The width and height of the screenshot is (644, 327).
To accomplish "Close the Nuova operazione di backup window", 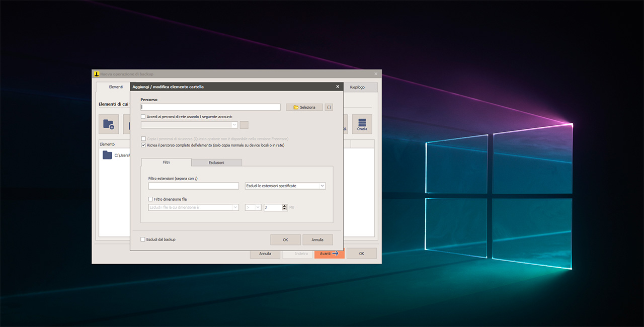I will pyautogui.click(x=376, y=74).
